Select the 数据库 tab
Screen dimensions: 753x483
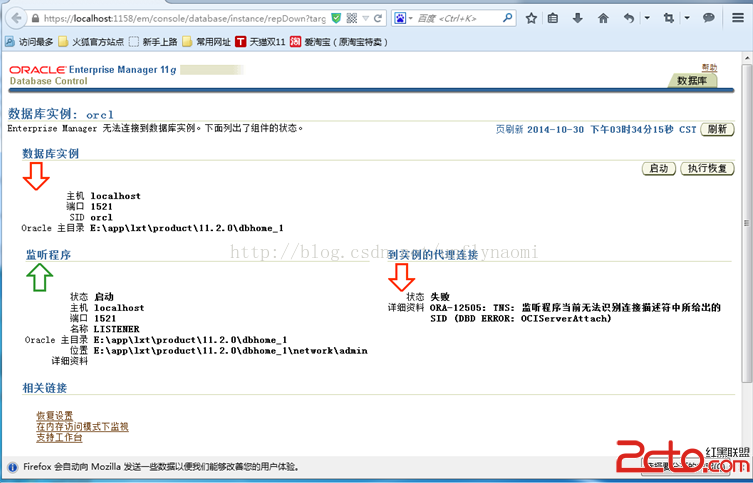[x=692, y=81]
